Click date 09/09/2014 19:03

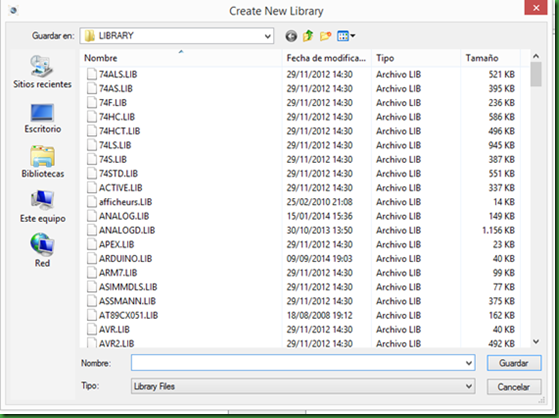coord(319,259)
